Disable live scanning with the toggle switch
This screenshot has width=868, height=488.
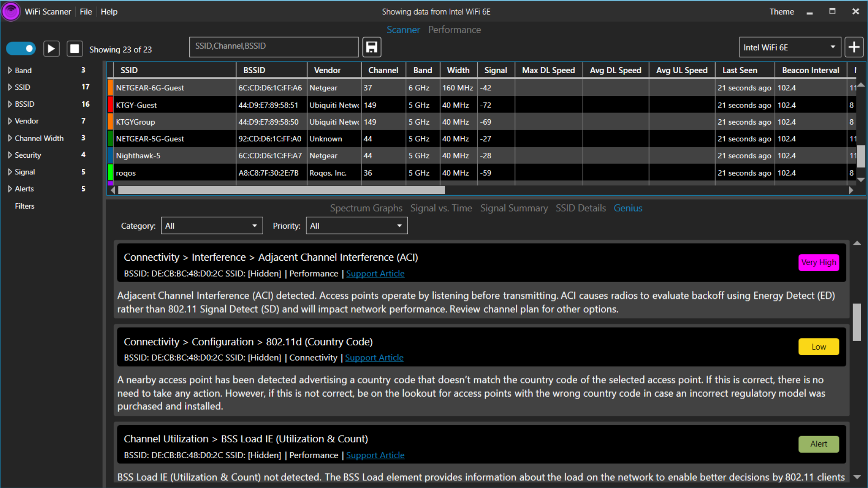tap(21, 48)
